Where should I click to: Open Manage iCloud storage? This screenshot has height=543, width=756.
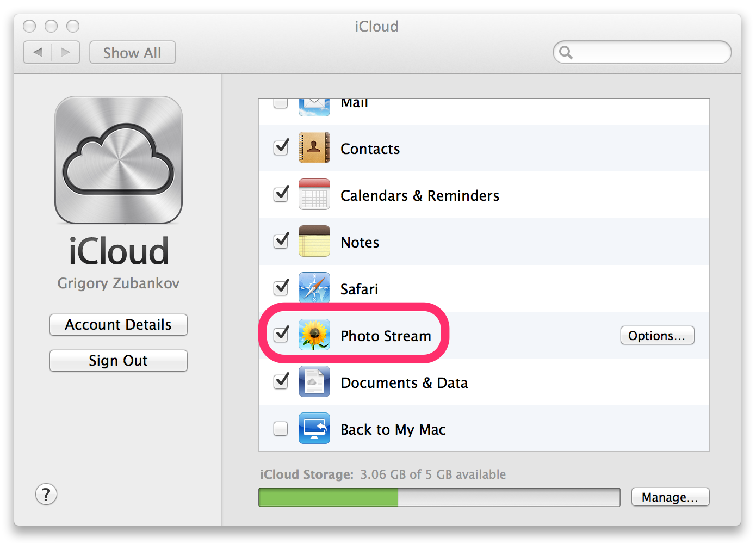point(670,497)
